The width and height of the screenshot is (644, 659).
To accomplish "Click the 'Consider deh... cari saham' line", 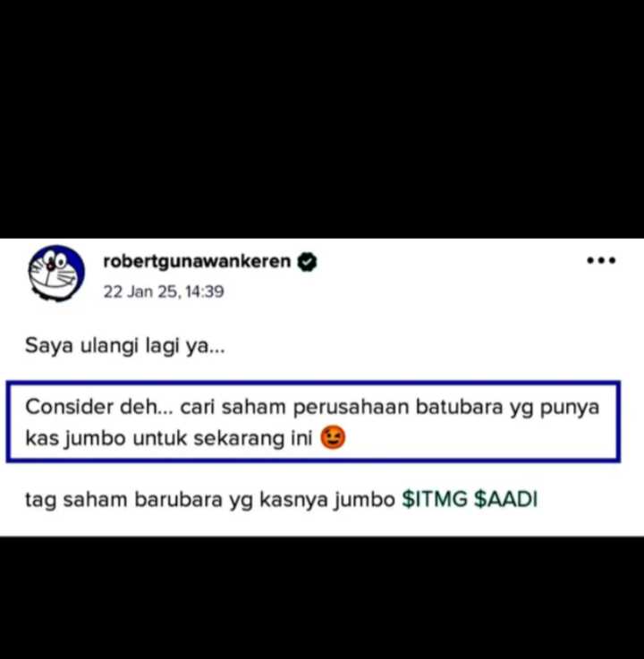I will pos(312,407).
